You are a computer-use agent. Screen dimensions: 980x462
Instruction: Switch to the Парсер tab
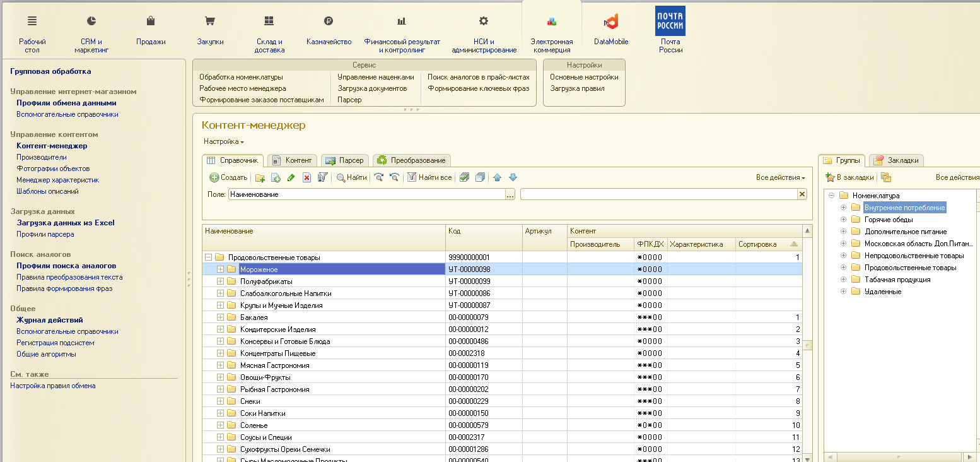(x=345, y=160)
